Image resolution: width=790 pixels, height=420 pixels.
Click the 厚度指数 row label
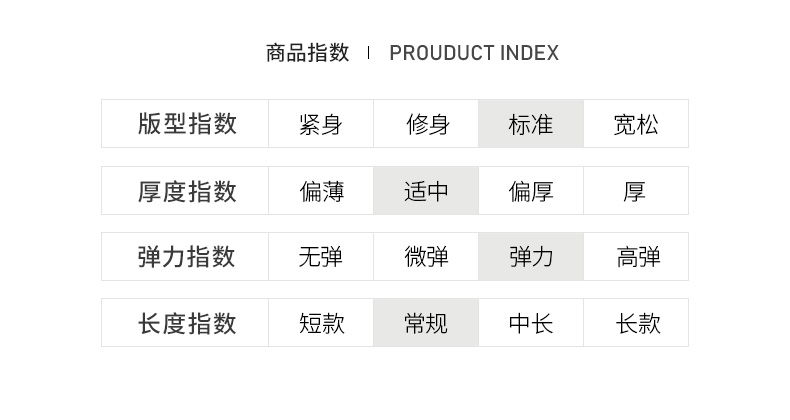point(186,191)
